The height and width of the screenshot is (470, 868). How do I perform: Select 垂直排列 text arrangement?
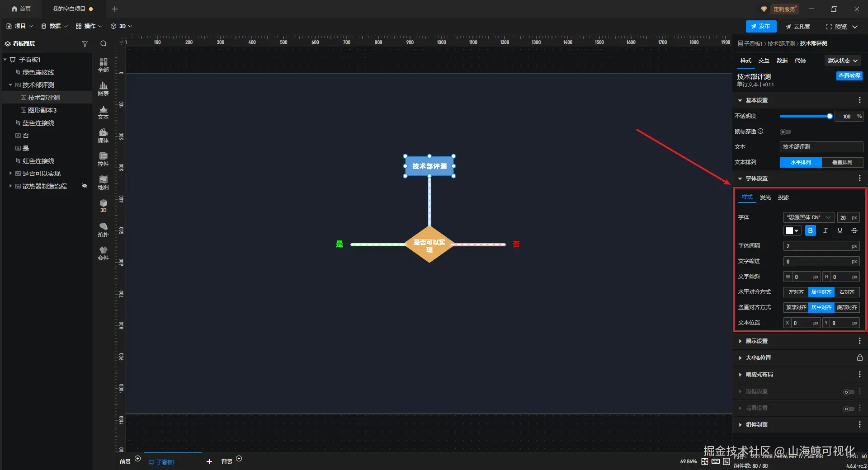842,162
